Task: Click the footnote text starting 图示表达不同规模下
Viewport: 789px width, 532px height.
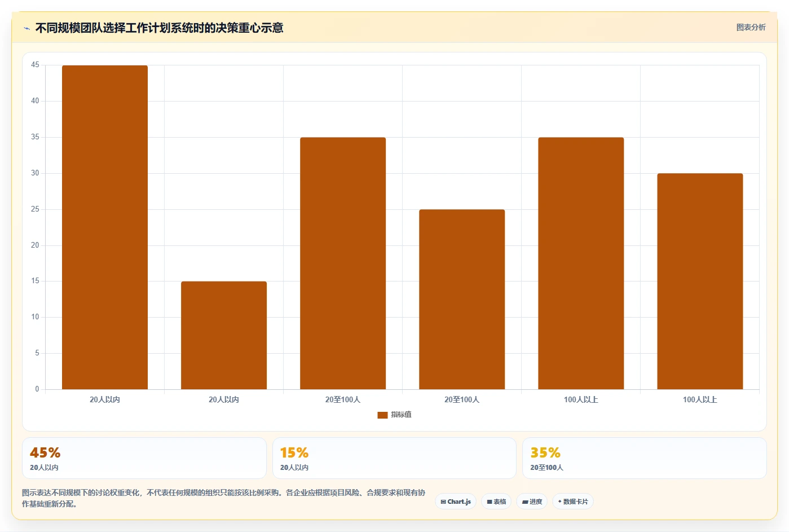Action: 224,498
